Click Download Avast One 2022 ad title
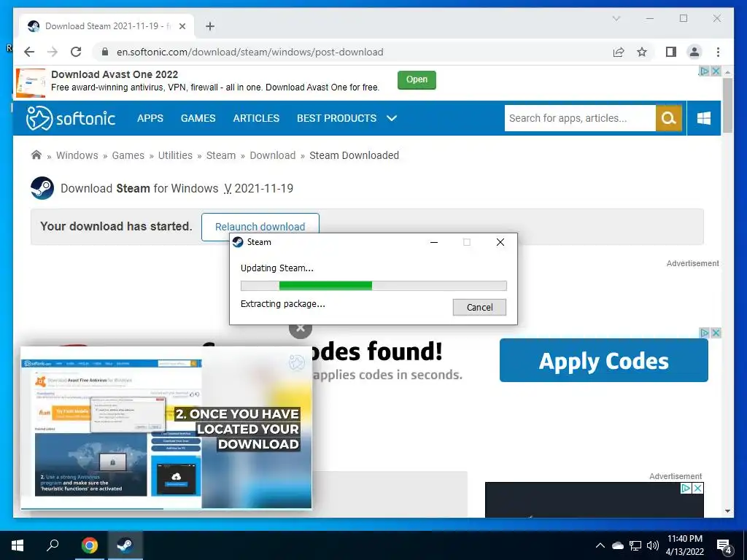The image size is (747, 560). click(115, 74)
